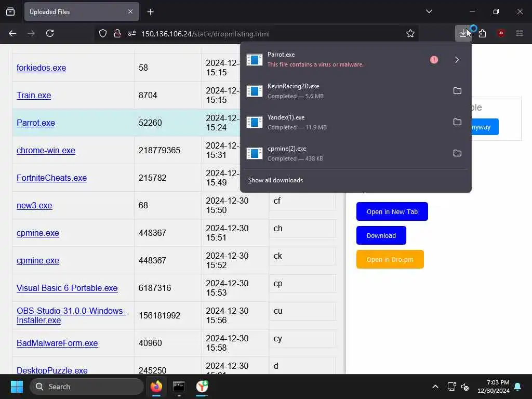Open the chrome-win.exe link
532x399 pixels.
pos(46,150)
